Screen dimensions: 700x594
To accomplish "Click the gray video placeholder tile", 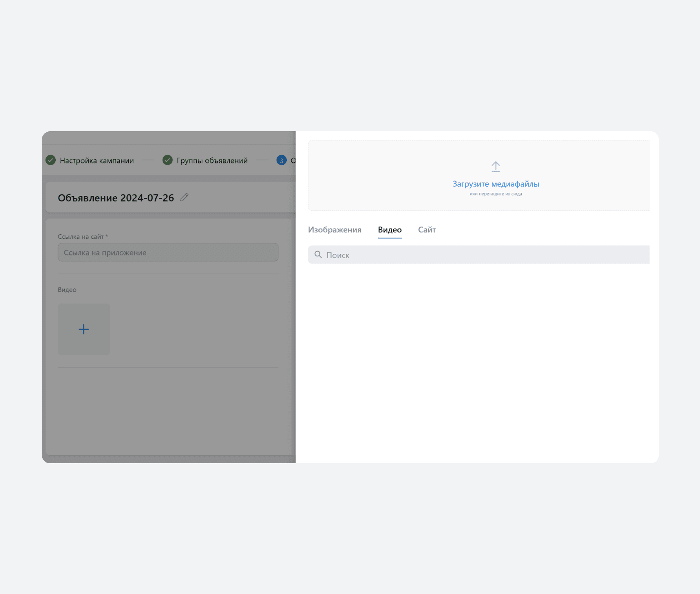I will 84,329.
